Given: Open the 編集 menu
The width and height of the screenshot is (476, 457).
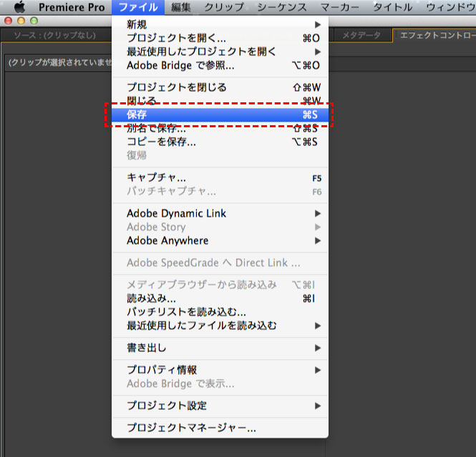Looking at the screenshot, I should tap(181, 7).
